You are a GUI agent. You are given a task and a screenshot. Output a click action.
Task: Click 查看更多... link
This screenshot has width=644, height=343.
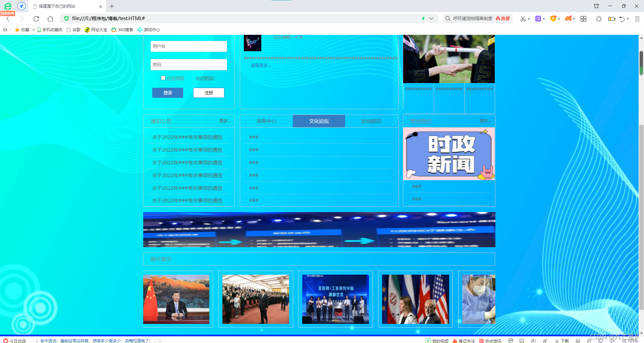pos(261,65)
